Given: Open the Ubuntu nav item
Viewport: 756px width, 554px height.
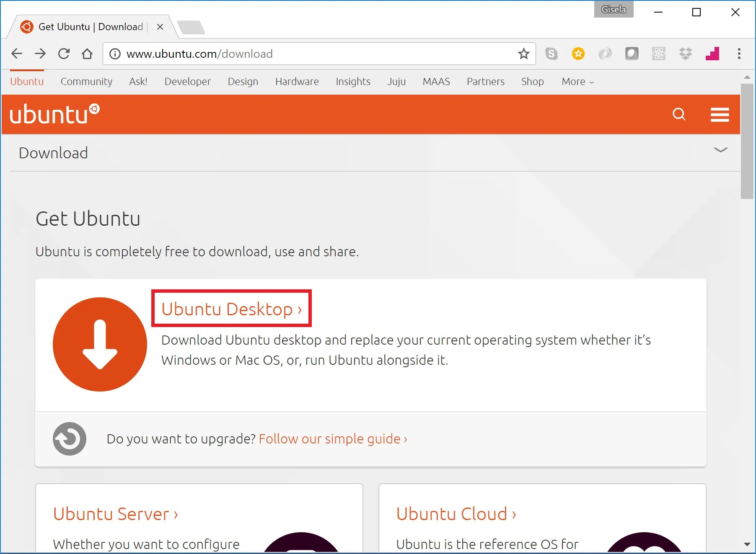Looking at the screenshot, I should pyautogui.click(x=27, y=82).
